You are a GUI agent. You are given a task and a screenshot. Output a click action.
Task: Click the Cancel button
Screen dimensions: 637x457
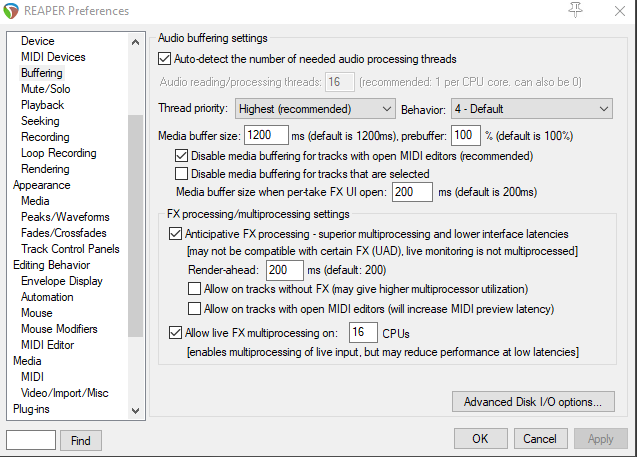[540, 439]
